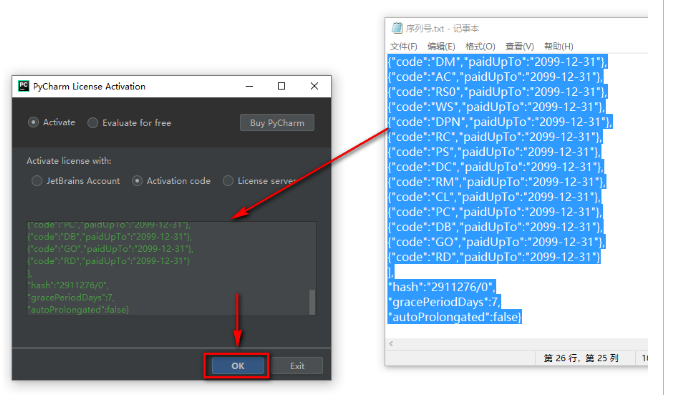The height and width of the screenshot is (395, 675).
Task: Click the "code":"AC" line in Notepad
Action: (495, 77)
